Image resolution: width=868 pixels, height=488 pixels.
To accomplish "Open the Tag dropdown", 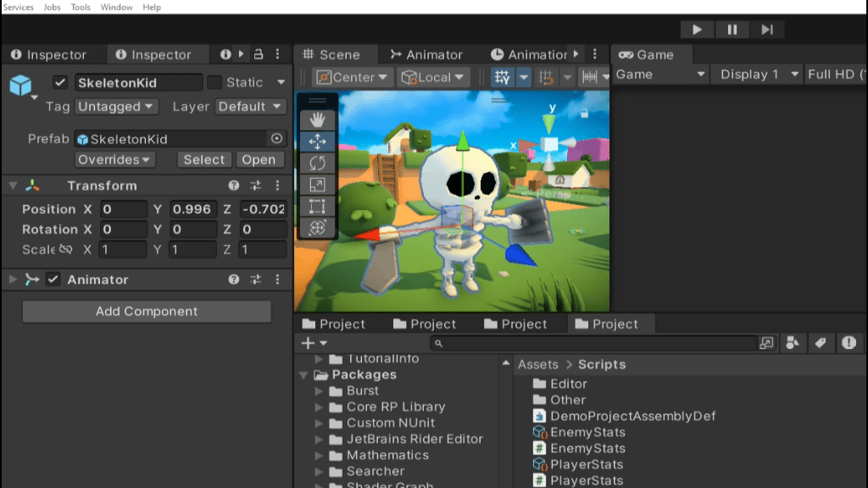I will coord(115,106).
